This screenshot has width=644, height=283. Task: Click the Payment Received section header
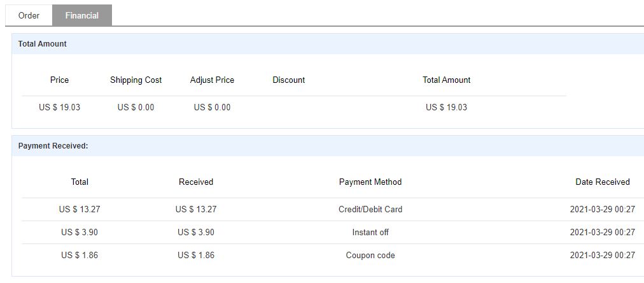pos(53,146)
